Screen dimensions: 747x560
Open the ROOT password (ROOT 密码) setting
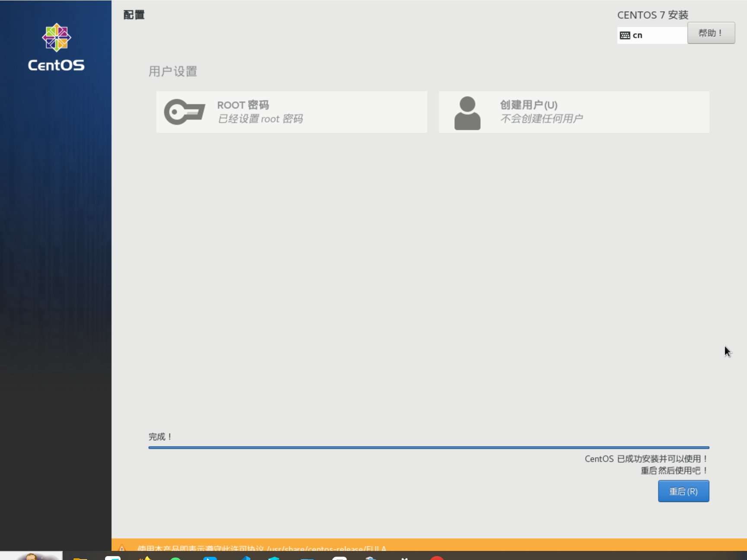click(x=292, y=112)
